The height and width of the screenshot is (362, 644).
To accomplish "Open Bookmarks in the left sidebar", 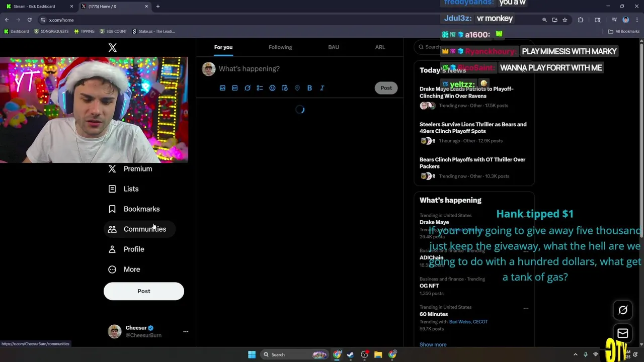I will point(134,209).
